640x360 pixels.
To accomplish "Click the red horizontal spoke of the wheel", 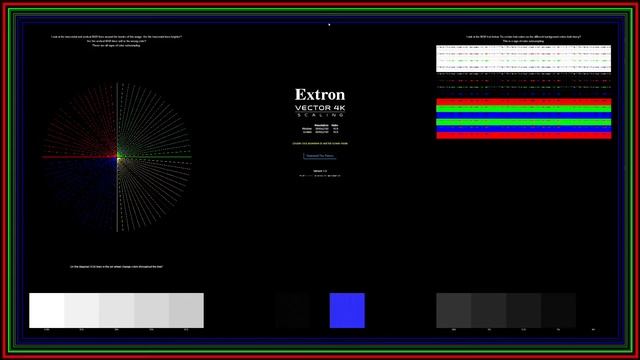I will 80,157.
